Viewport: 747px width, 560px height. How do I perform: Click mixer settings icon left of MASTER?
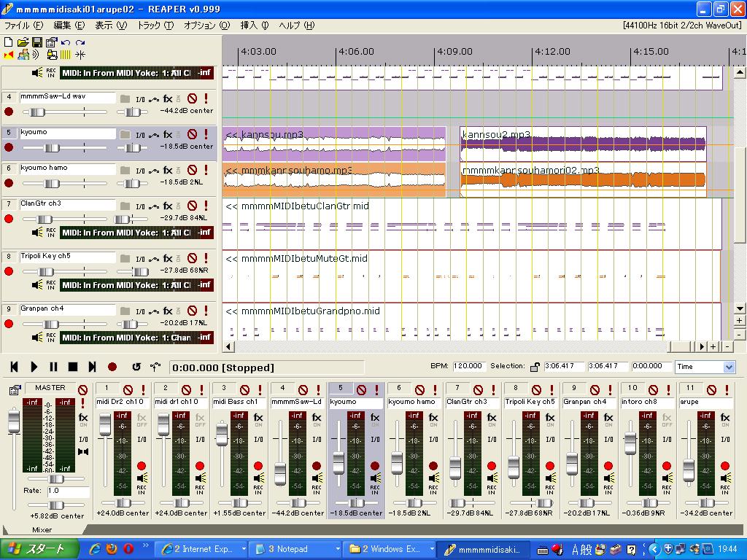tap(15, 390)
